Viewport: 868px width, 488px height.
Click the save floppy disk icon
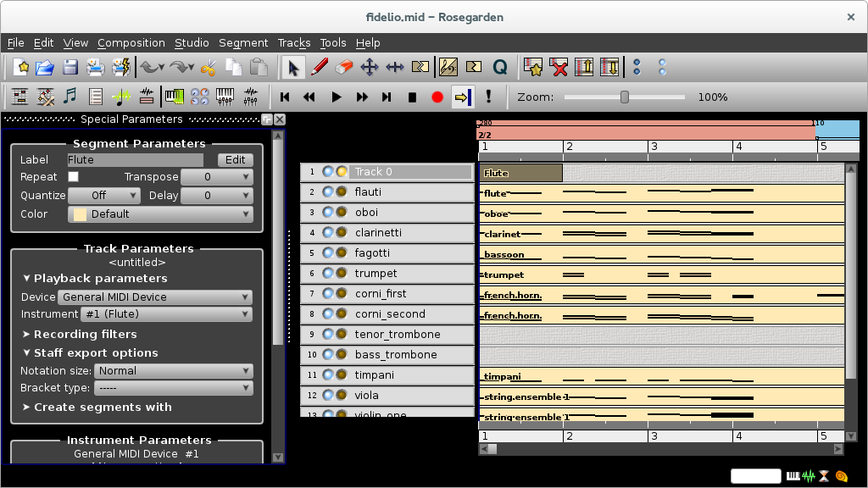tap(70, 67)
